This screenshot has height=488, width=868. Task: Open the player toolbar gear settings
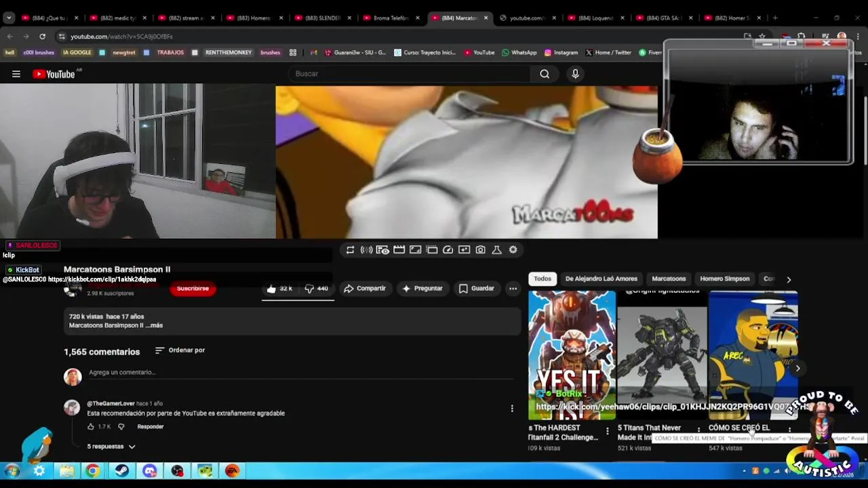coord(513,250)
